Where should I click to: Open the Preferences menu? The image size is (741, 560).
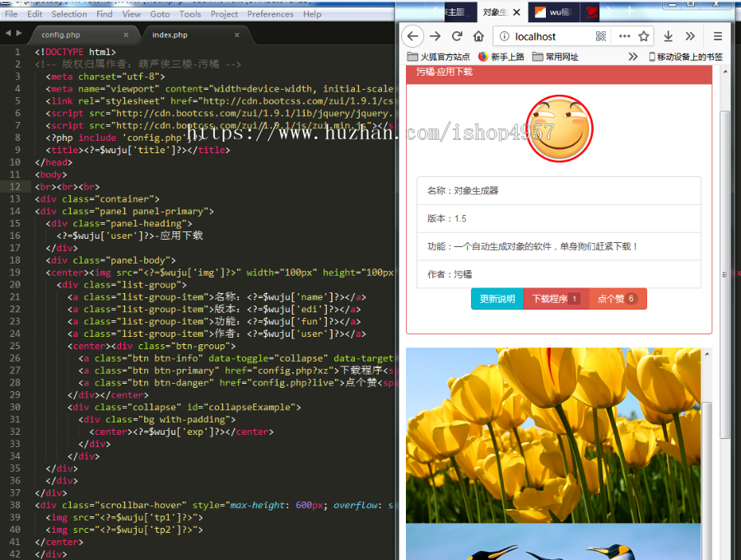click(270, 14)
